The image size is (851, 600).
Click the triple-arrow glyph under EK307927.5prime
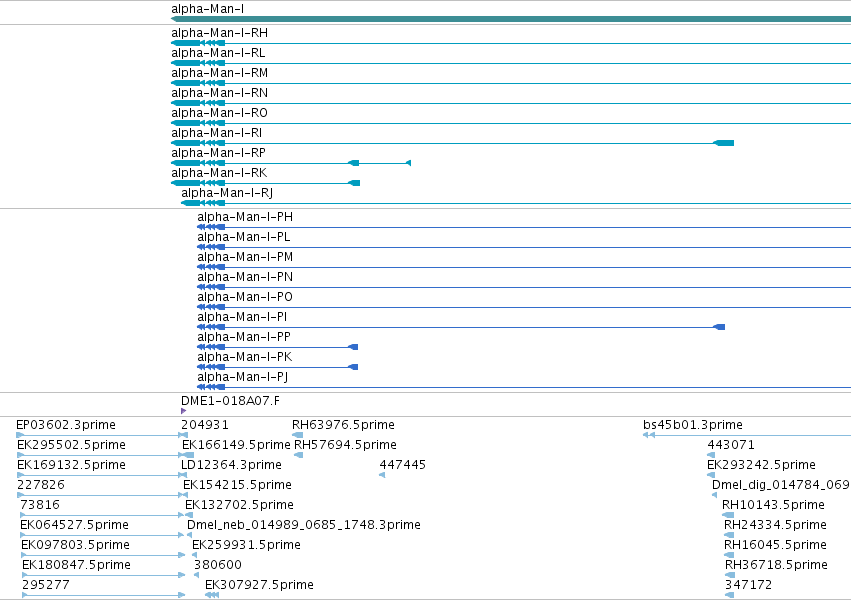coord(212,595)
